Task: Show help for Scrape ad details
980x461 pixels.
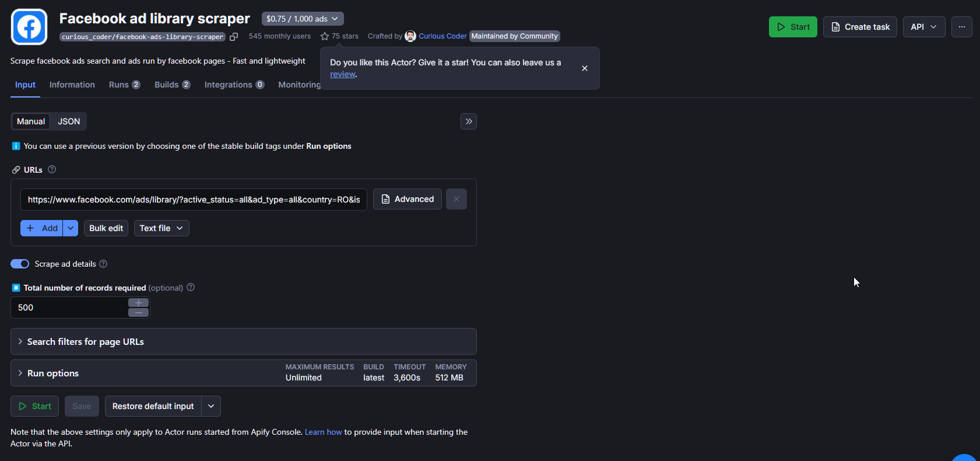Action: point(103,264)
